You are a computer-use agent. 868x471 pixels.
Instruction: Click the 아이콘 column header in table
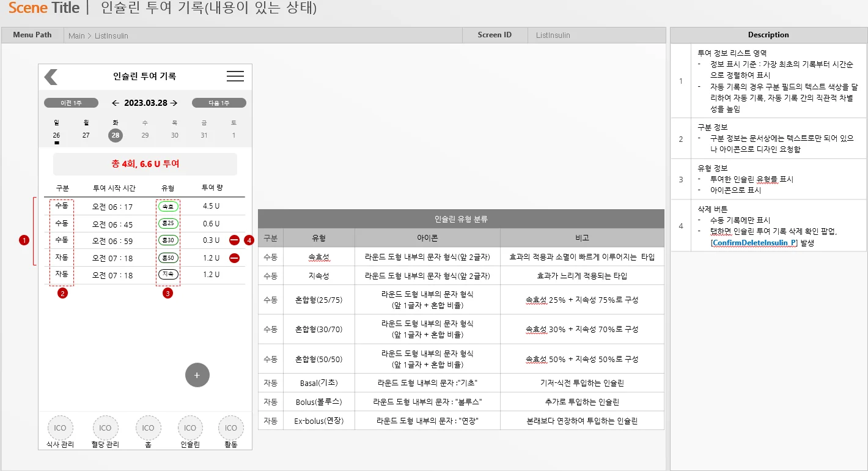pos(427,238)
